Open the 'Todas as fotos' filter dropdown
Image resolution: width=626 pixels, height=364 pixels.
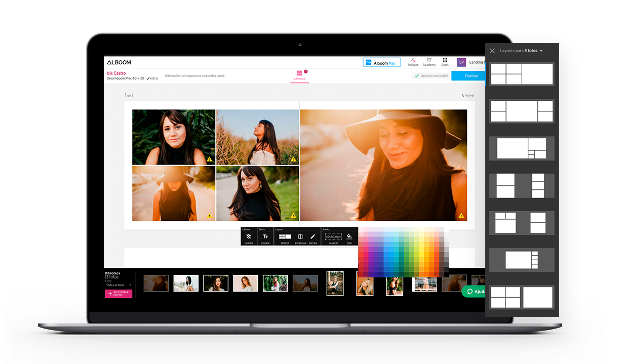coord(119,285)
